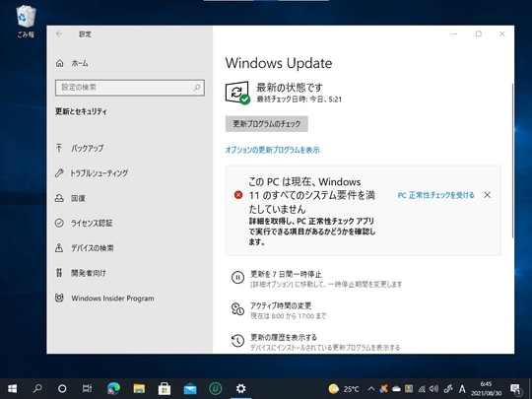Minimize the Settings window

[x=454, y=33]
